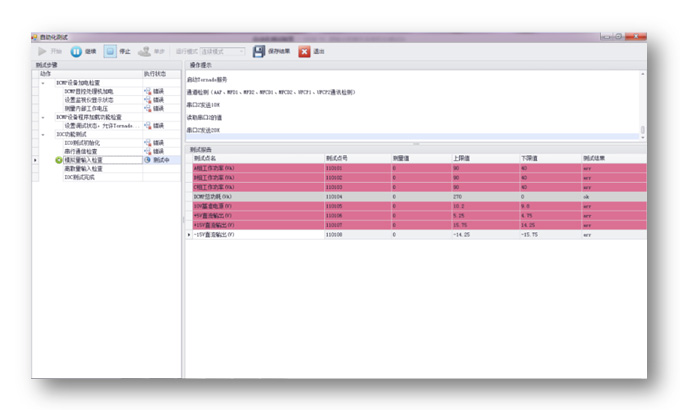The image size is (680, 410).
Task: Click the 测试中 clock status icon
Action: point(148,159)
